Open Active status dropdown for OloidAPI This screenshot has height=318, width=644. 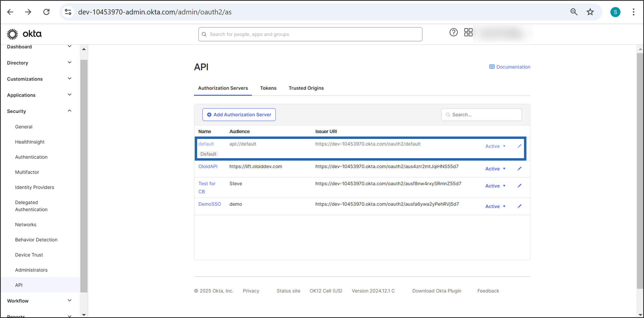pos(495,168)
